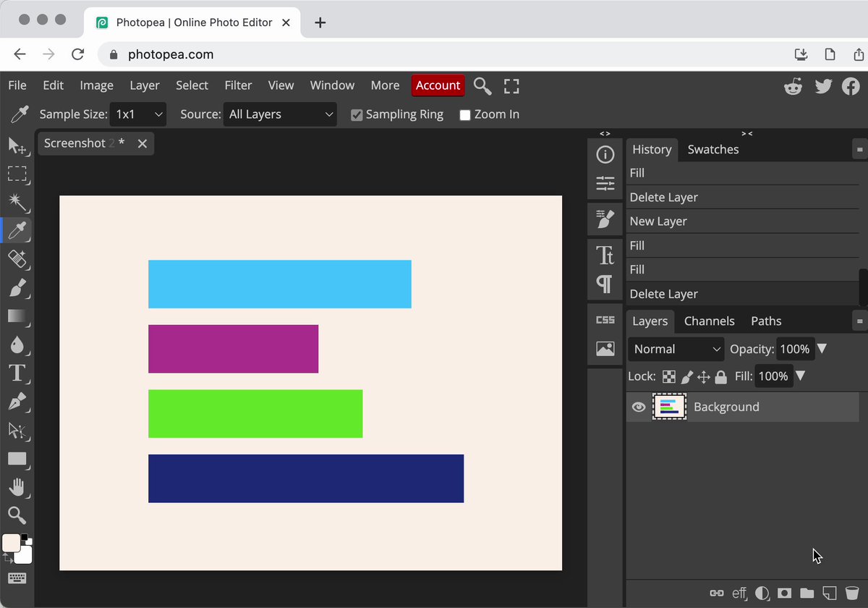This screenshot has width=868, height=608.
Task: Open the File menu
Action: tap(17, 85)
